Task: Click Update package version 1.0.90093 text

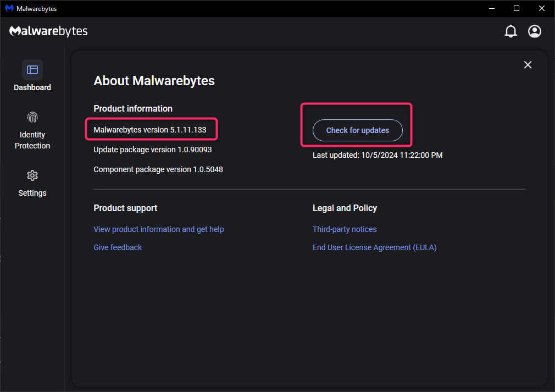Action: (153, 150)
